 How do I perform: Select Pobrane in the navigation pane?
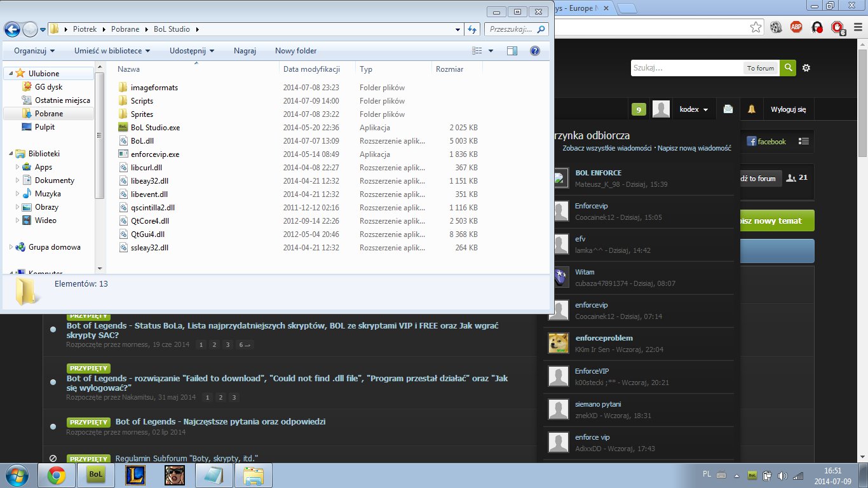48,114
